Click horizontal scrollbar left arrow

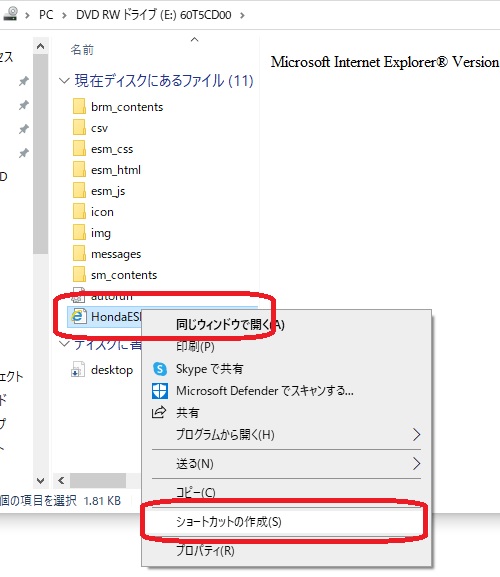[61, 481]
